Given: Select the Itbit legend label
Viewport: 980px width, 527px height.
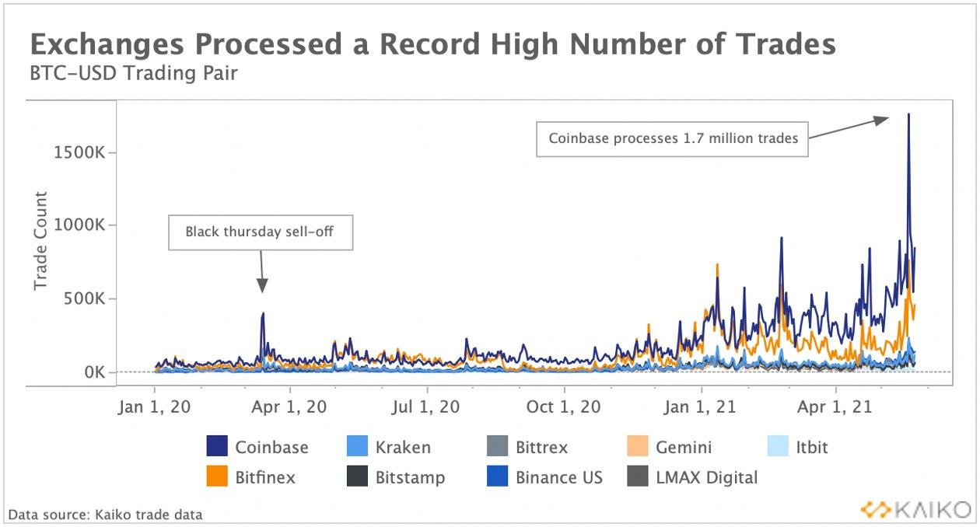Looking at the screenshot, I should 814,448.
